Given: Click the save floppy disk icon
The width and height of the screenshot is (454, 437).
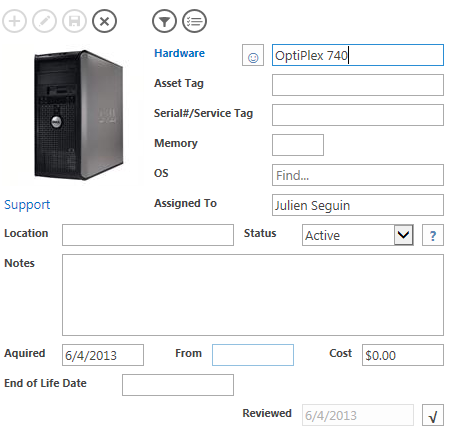Looking at the screenshot, I should (x=74, y=21).
